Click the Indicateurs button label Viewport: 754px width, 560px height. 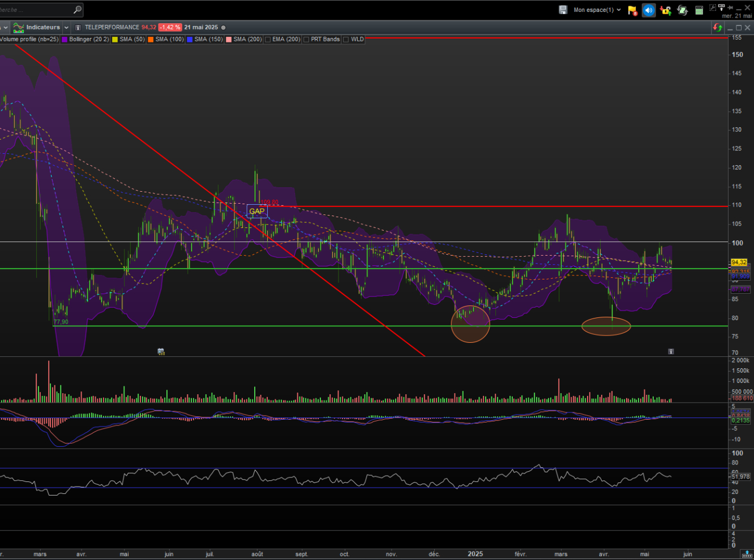(43, 27)
